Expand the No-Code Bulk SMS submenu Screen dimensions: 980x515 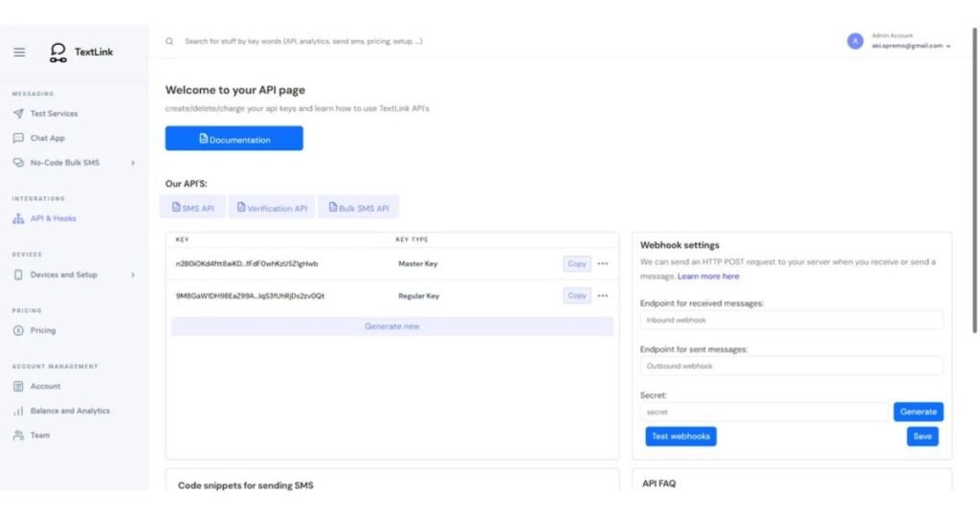coord(132,163)
